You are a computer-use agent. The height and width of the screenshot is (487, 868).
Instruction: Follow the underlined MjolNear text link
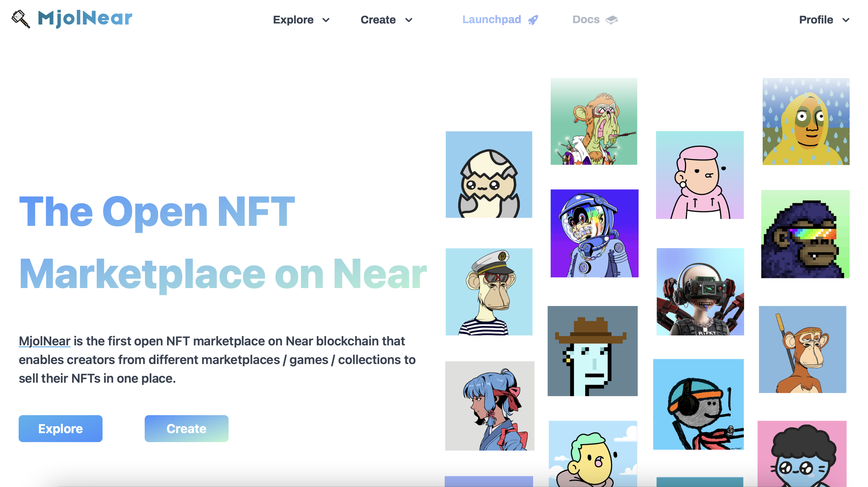[x=45, y=341]
